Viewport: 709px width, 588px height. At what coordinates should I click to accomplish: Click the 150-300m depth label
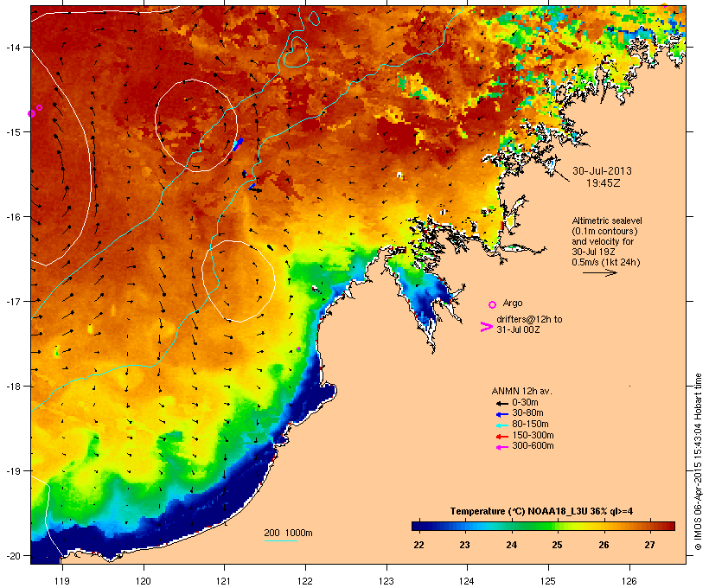coord(533,435)
